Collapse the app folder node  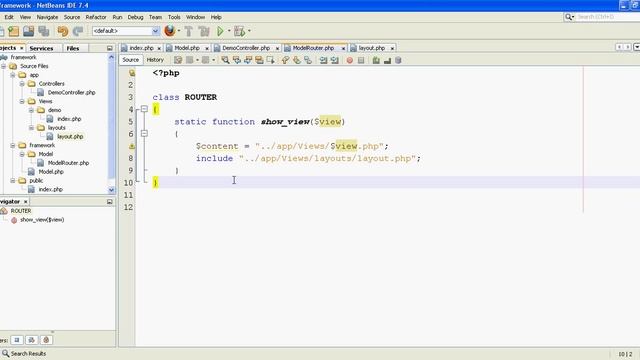pyautogui.click(x=13, y=75)
